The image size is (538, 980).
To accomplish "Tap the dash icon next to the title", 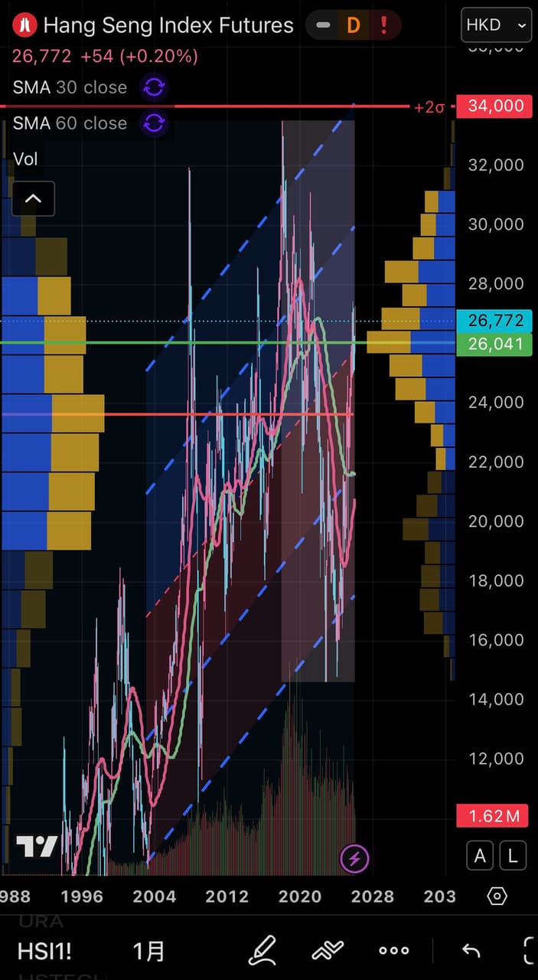I will tap(324, 25).
